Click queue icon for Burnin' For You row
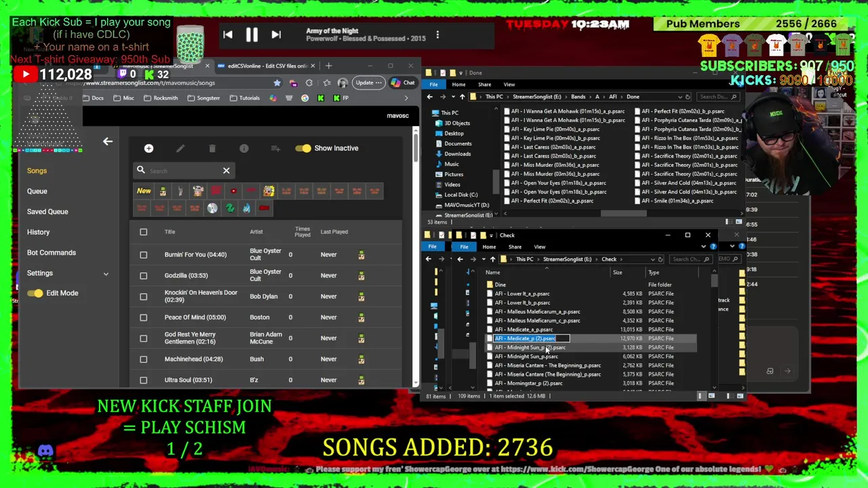Screen dimensions: 868x488 (x=361, y=255)
